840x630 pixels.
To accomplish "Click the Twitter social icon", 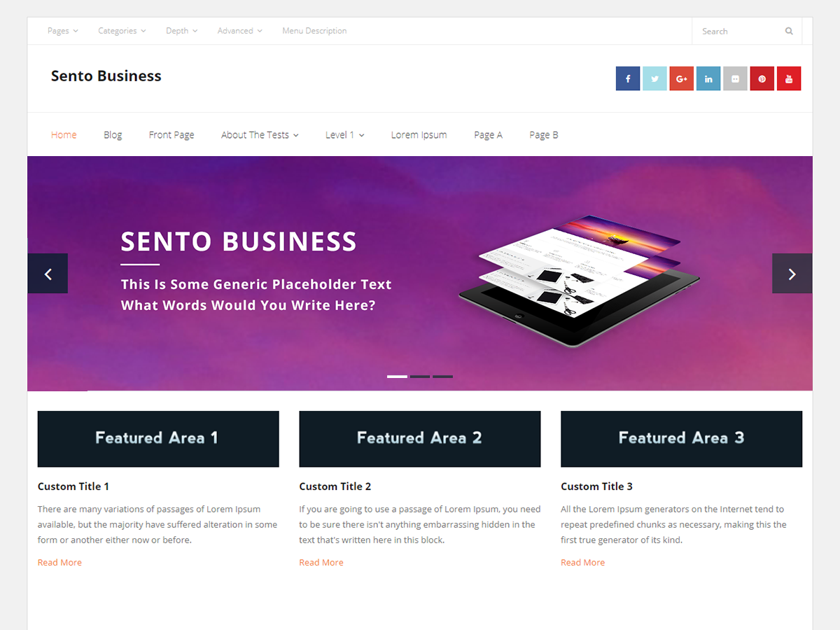I will [x=654, y=78].
